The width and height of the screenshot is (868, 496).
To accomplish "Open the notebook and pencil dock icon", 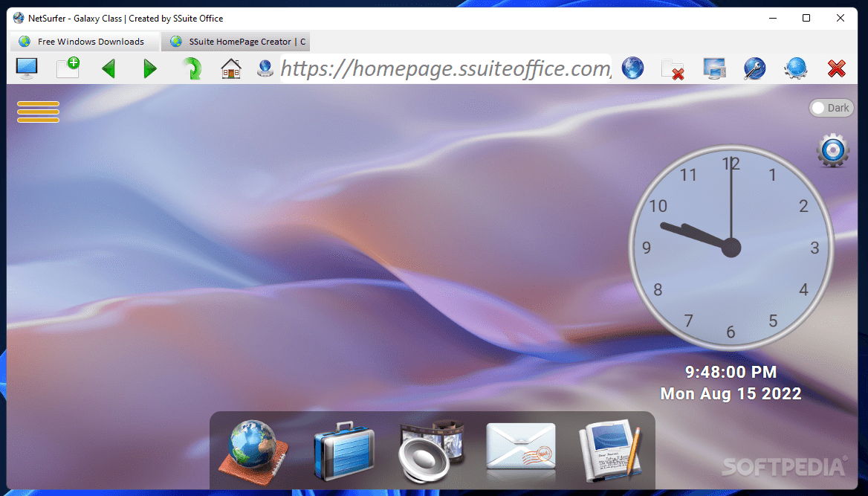I will click(x=609, y=451).
